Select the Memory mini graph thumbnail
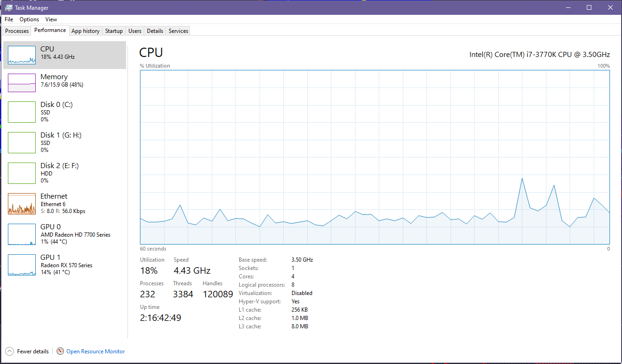 pyautogui.click(x=22, y=83)
